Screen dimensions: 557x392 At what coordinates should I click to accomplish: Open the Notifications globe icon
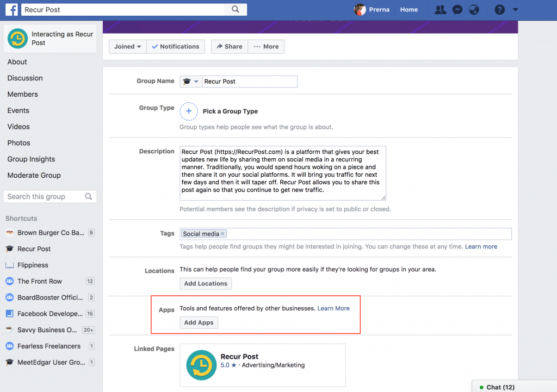474,10
